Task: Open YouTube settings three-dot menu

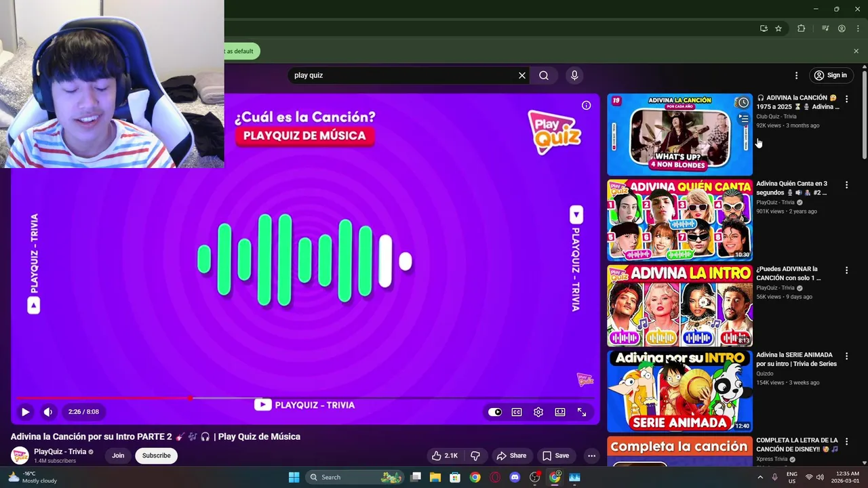Action: click(796, 75)
